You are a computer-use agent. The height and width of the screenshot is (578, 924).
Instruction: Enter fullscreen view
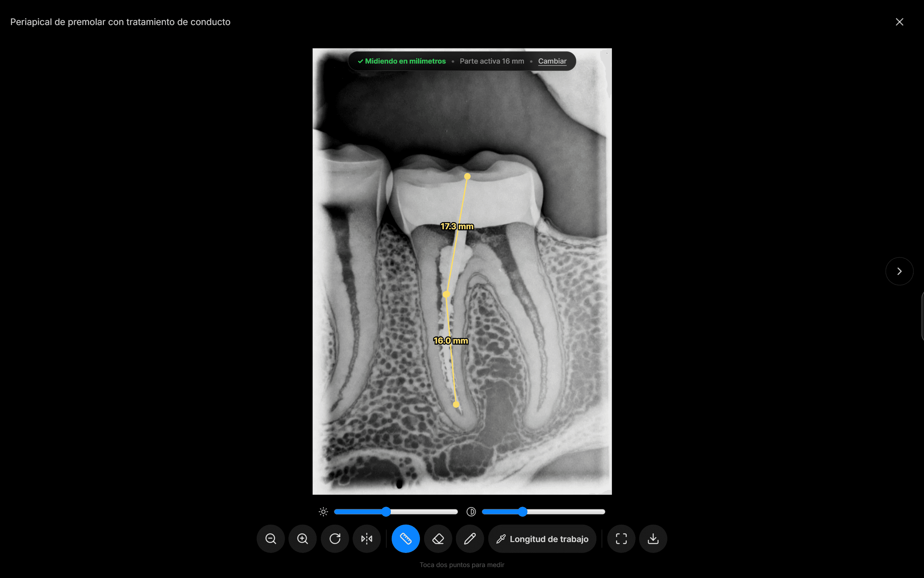pyautogui.click(x=621, y=539)
